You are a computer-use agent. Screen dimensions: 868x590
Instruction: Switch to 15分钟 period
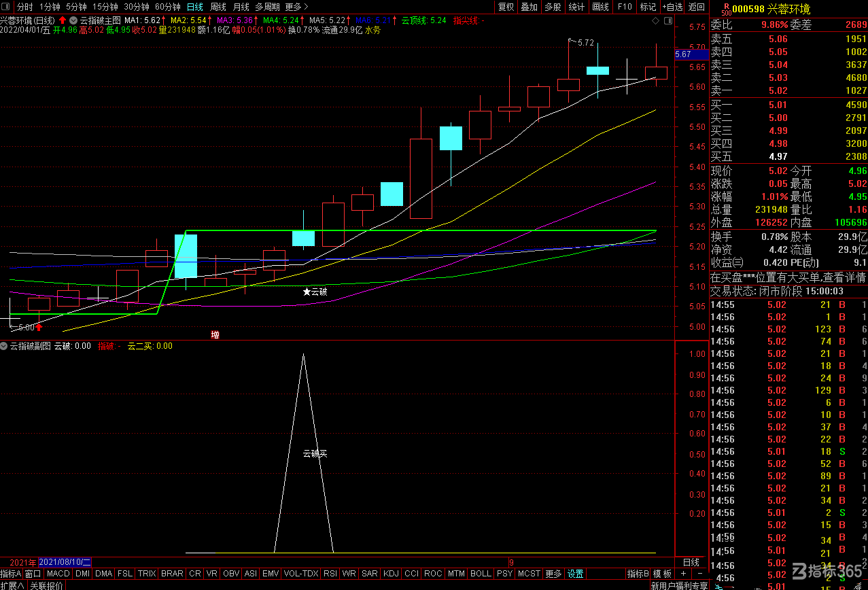(x=105, y=7)
